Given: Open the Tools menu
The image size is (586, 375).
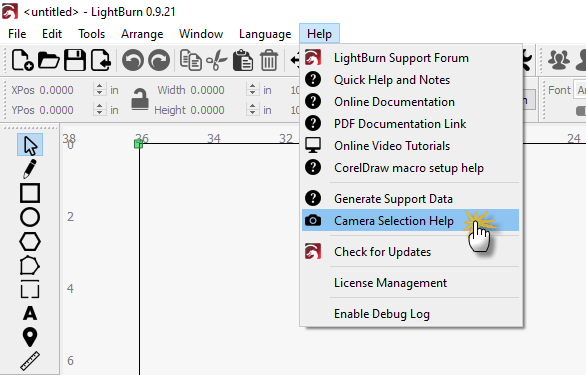Looking at the screenshot, I should pyautogui.click(x=92, y=34).
